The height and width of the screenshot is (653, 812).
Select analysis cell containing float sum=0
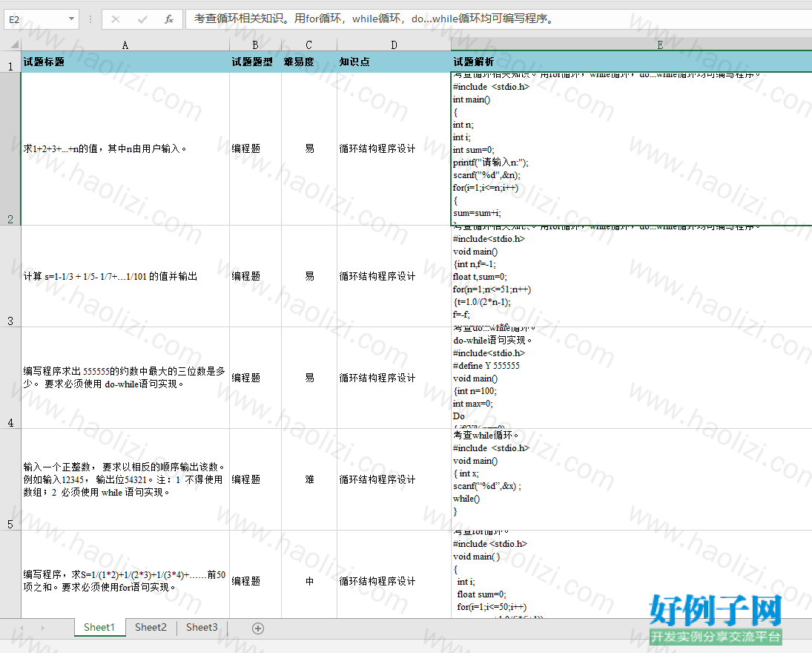click(x=632, y=574)
